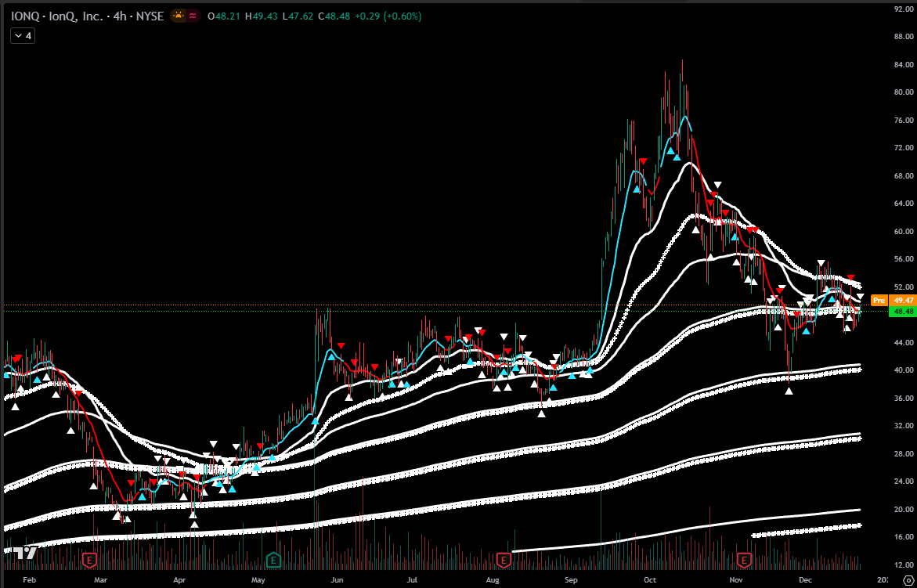The height and width of the screenshot is (588, 917).
Task: Click the 84.00 price axis label
Action: coord(902,64)
